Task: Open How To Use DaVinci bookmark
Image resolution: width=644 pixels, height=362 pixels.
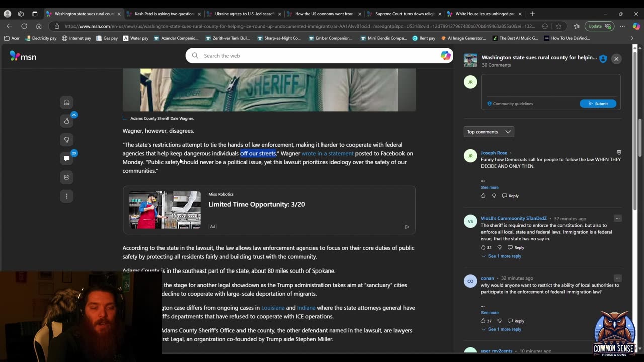Action: [567, 38]
